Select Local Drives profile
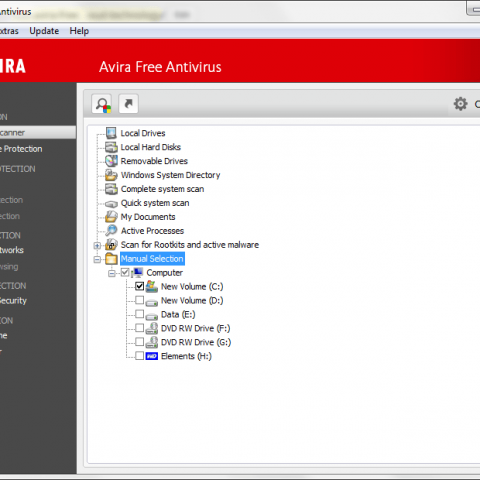Screen dimensions: 480x480 [143, 133]
